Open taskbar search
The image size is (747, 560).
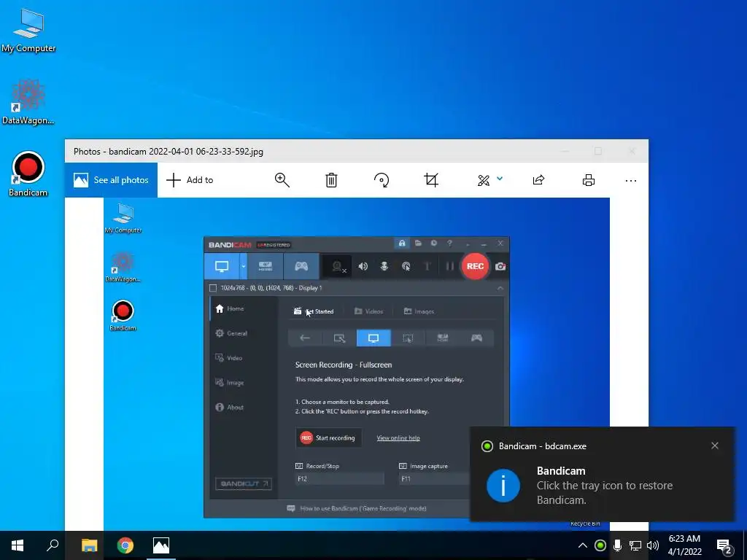pyautogui.click(x=53, y=545)
